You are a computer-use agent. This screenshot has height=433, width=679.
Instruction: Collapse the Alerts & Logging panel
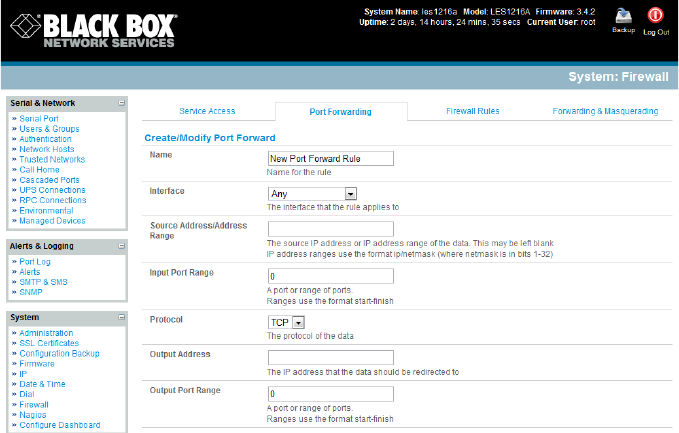point(121,245)
